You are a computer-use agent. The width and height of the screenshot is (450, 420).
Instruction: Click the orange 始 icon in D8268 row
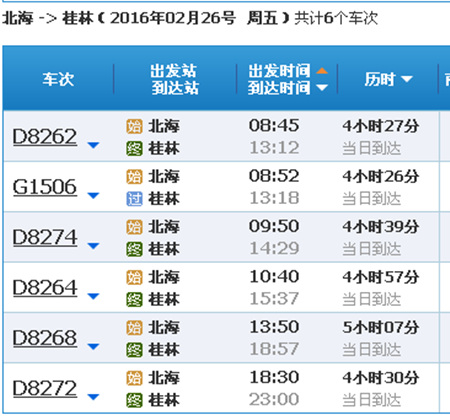point(134,328)
